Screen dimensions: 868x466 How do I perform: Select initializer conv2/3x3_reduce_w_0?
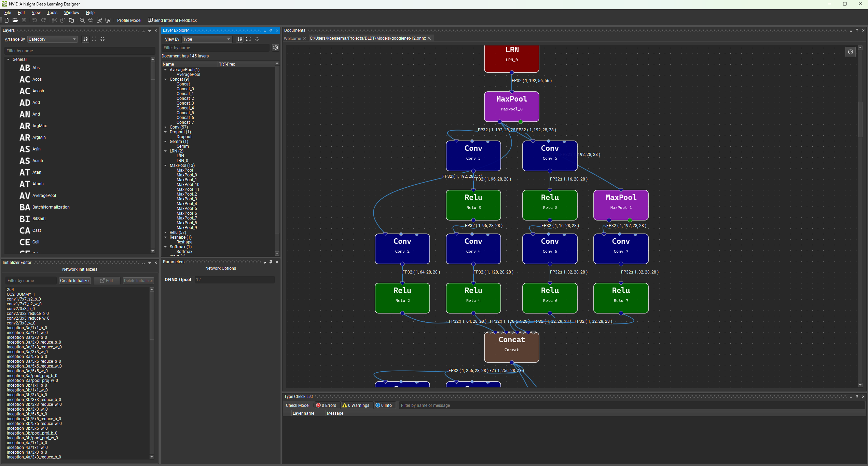28,318
